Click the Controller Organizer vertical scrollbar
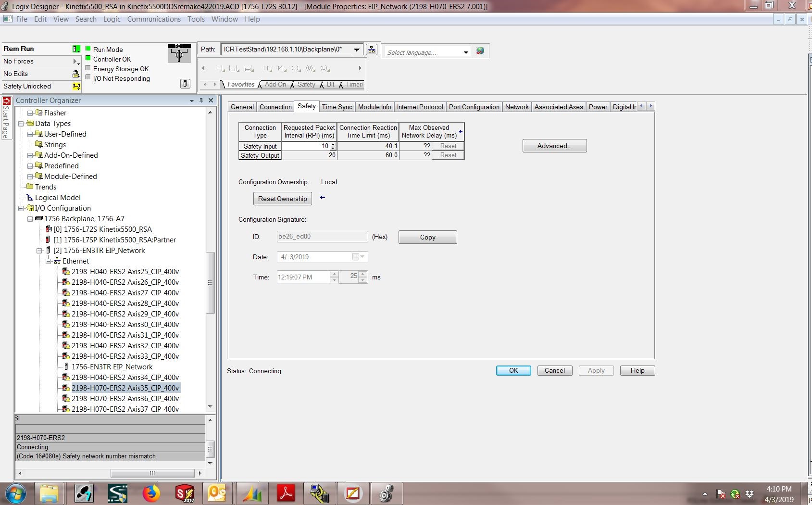Image resolution: width=812 pixels, height=505 pixels. (x=210, y=283)
